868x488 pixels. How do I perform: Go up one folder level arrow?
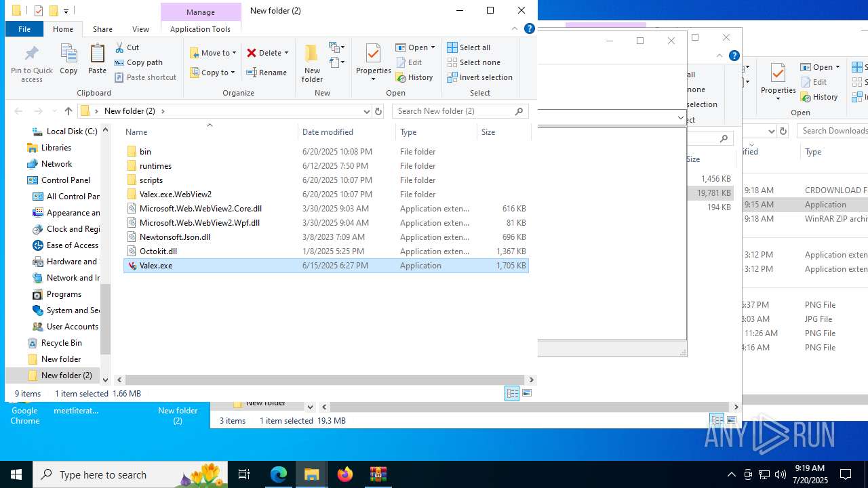68,111
